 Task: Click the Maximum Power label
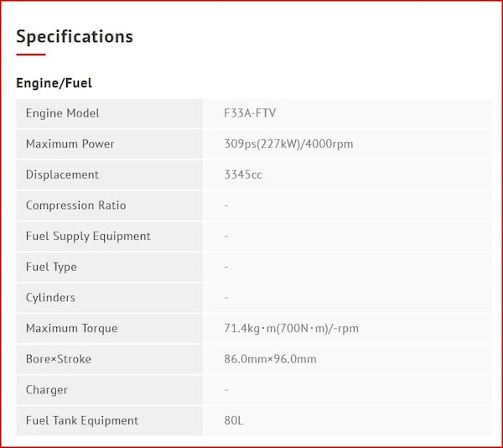coord(70,144)
